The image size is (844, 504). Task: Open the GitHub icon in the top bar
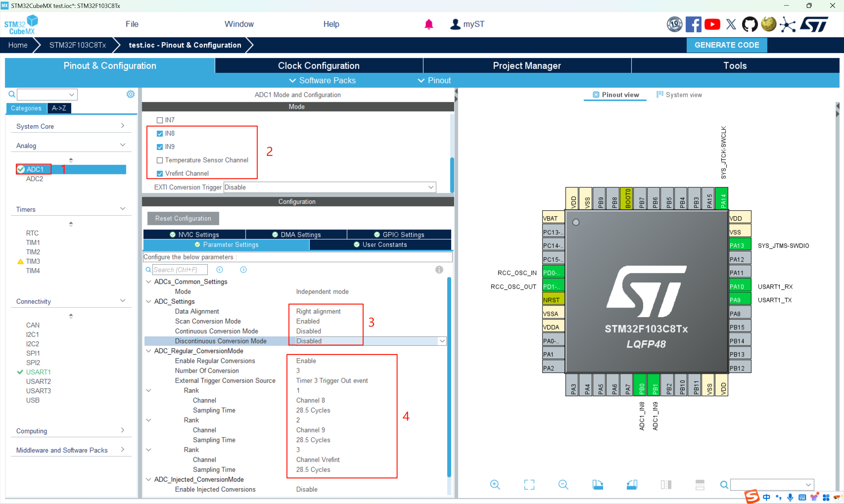click(750, 24)
